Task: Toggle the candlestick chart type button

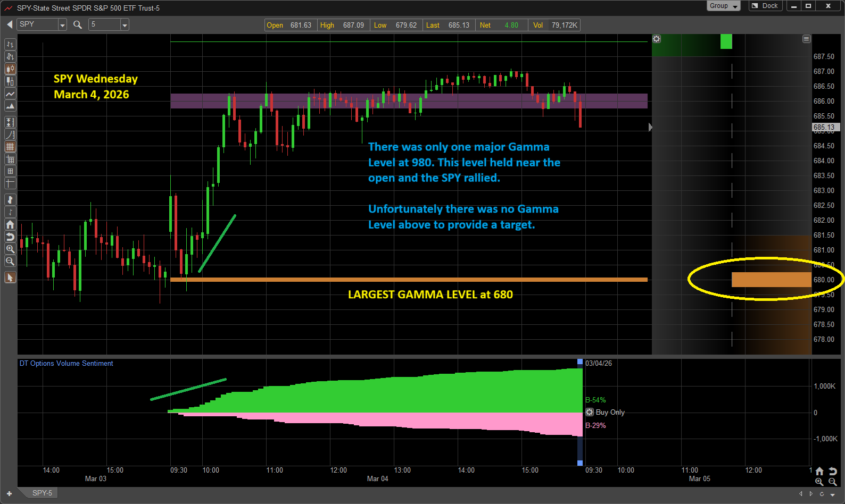Action: [10, 69]
